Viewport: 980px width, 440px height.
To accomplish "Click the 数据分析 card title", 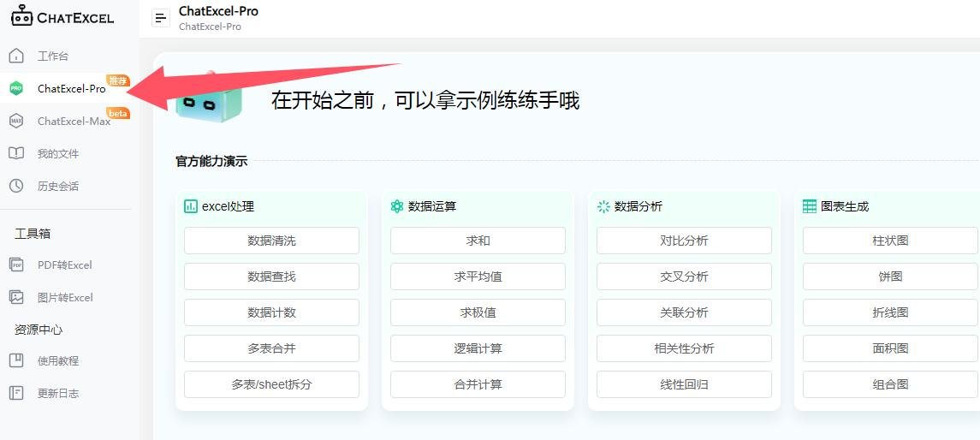I will pyautogui.click(x=638, y=206).
